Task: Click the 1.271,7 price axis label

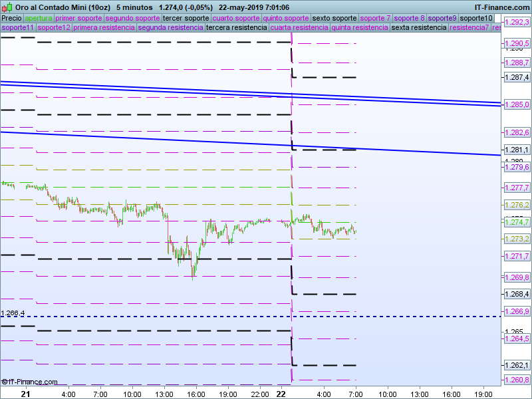Action: coord(517,256)
